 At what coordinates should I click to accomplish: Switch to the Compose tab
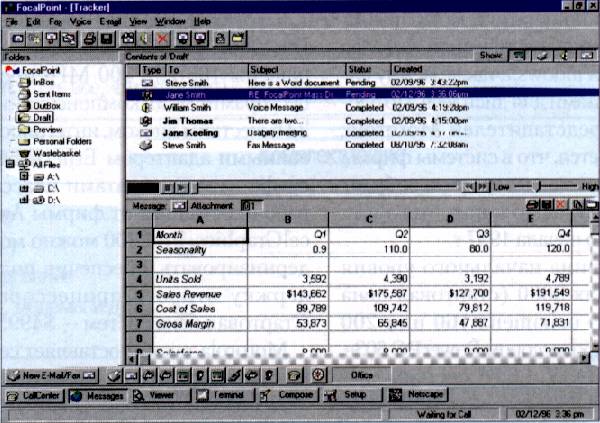pyautogui.click(x=289, y=395)
